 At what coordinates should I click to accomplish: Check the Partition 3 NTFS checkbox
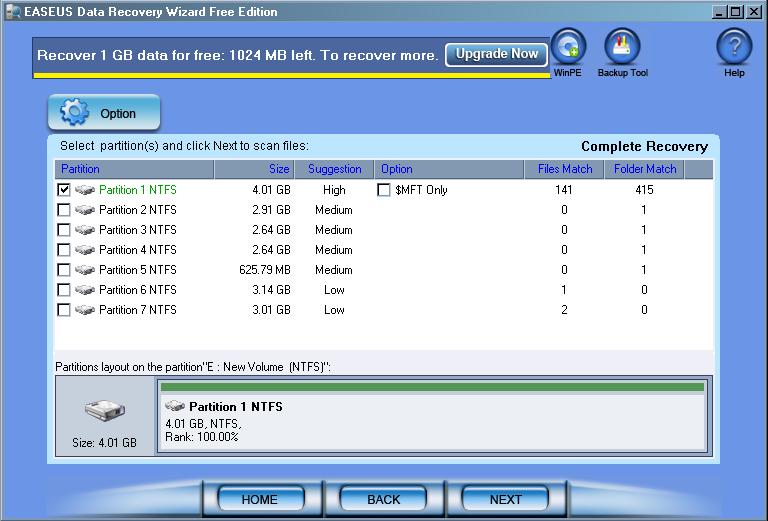tap(64, 230)
